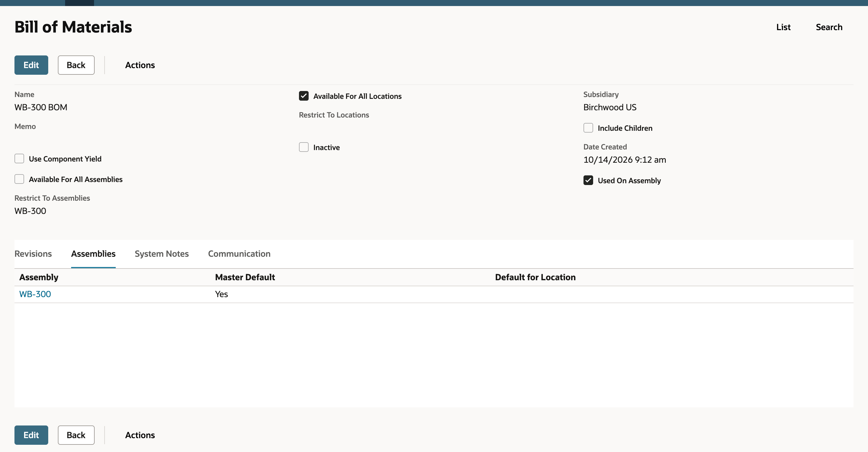
Task: Click the top Edit button
Action: coord(31,65)
